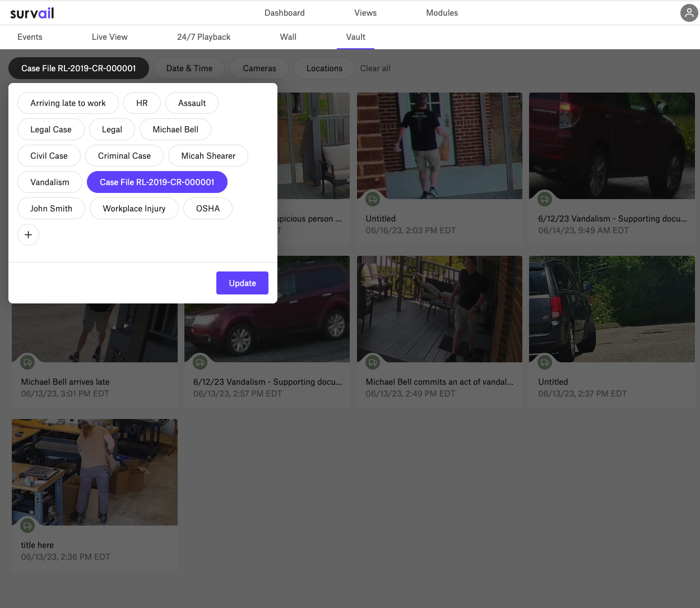Open the 'title here' workshop thumbnail
Viewport: 700px width, 608px height.
95,472
